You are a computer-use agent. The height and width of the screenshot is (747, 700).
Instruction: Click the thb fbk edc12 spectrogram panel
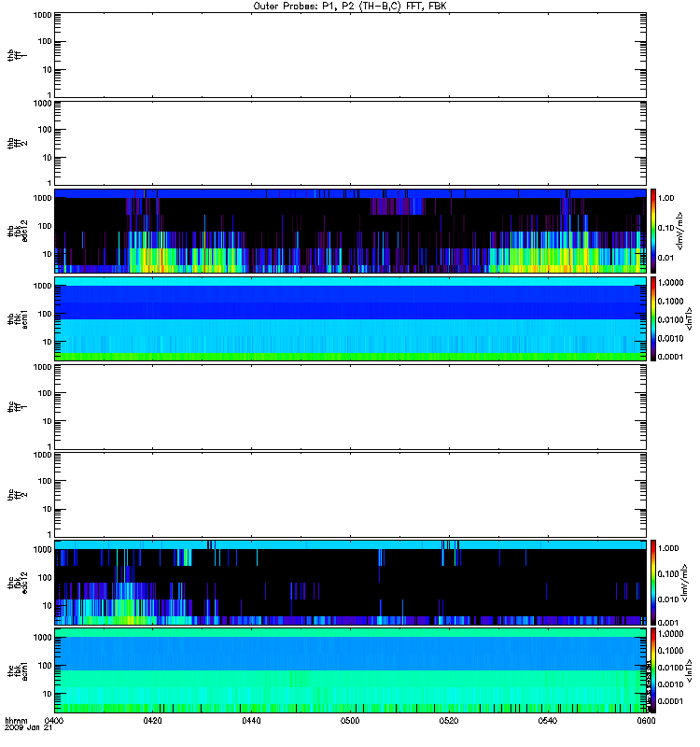pos(350,231)
